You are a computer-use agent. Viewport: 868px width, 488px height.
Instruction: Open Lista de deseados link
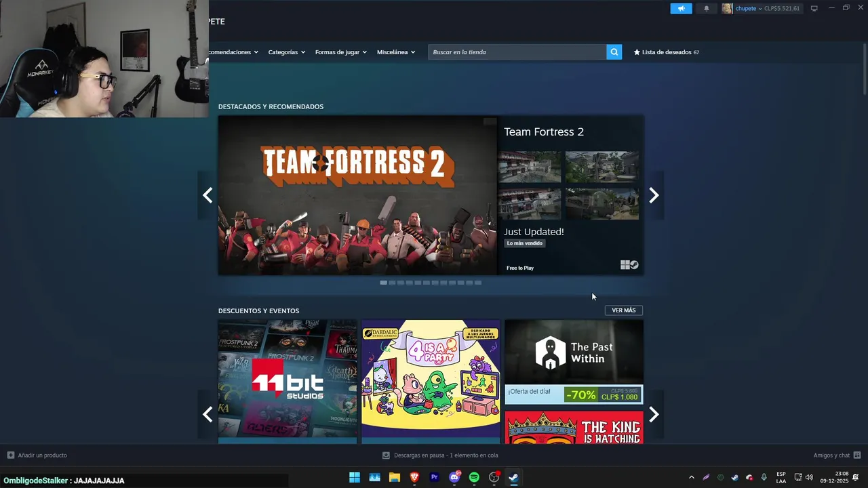point(666,52)
